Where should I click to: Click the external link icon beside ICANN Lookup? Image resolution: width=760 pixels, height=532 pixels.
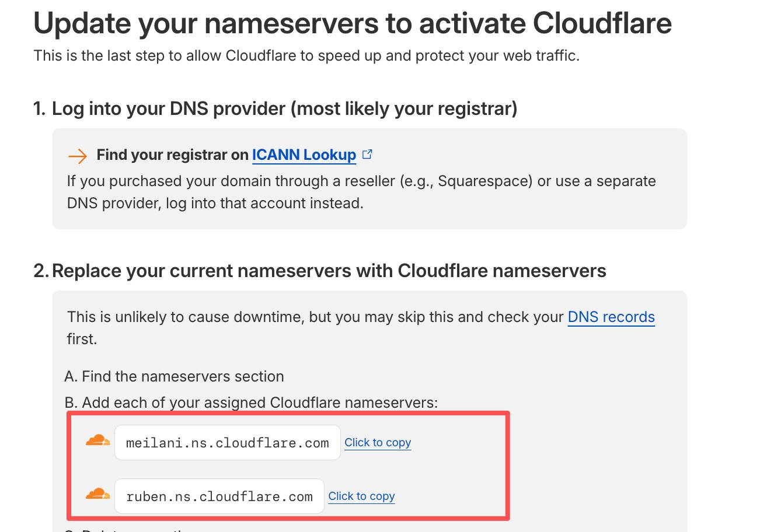click(367, 155)
